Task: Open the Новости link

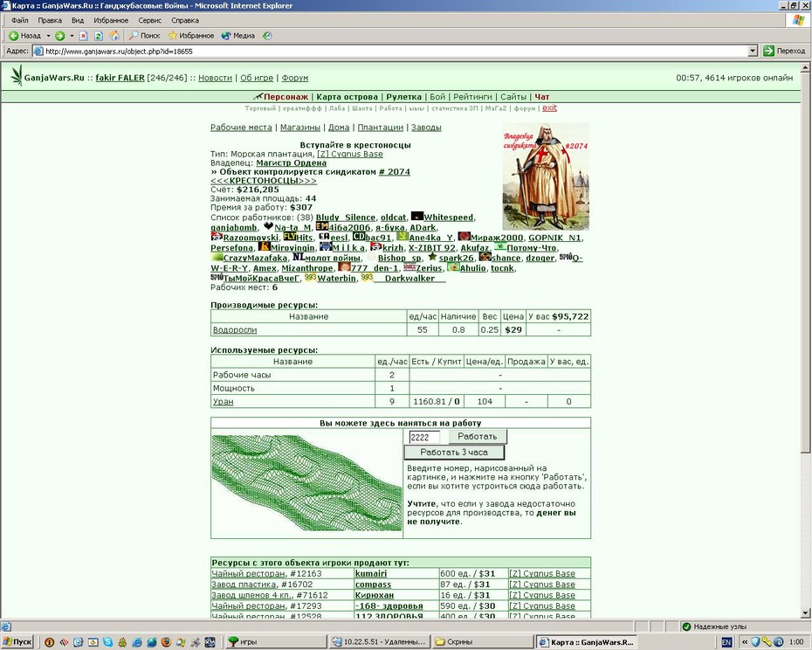Action: click(x=215, y=78)
